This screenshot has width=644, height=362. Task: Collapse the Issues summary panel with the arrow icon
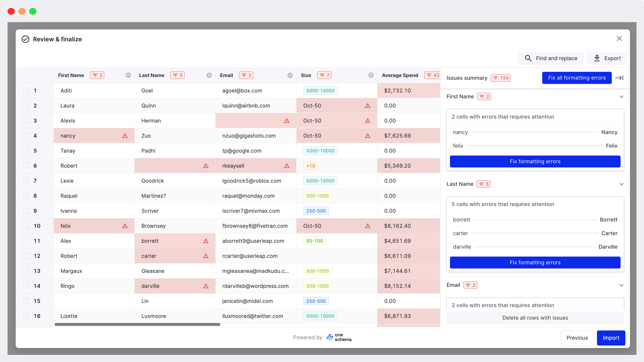point(620,78)
